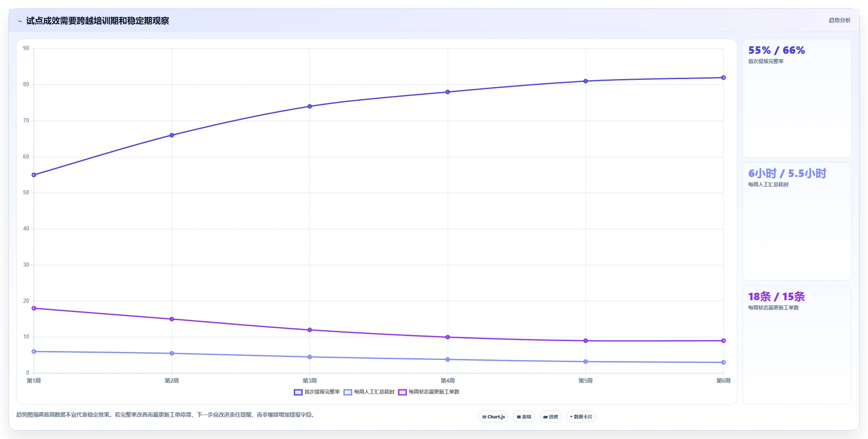Click the 每周人工汇总耗时 data point at 第5周
The image size is (868, 439).
coord(586,362)
